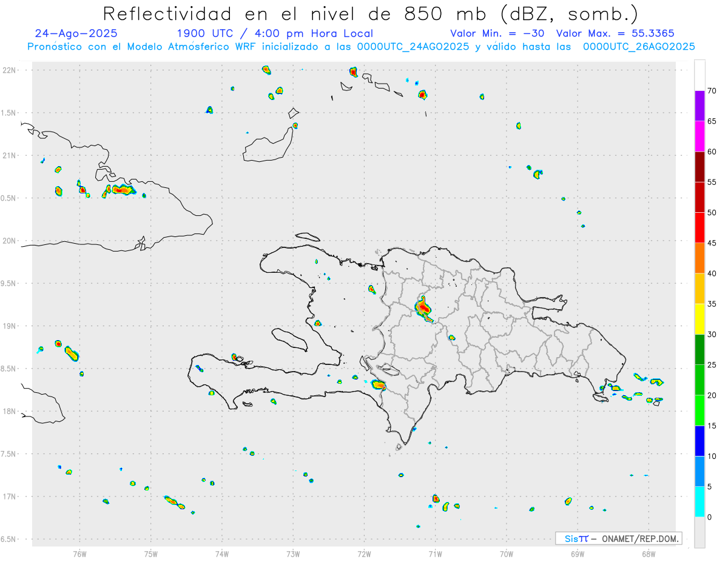Click the colorbar tick label '50'

click(712, 213)
